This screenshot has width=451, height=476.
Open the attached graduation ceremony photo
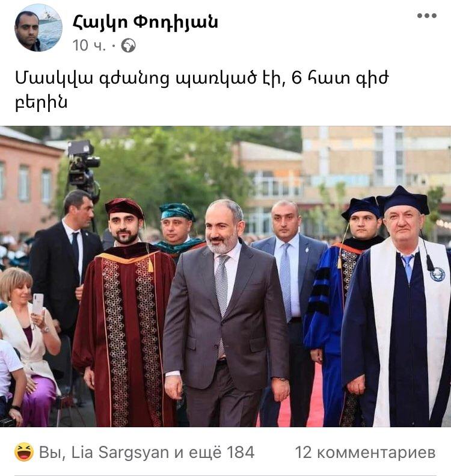(226, 276)
